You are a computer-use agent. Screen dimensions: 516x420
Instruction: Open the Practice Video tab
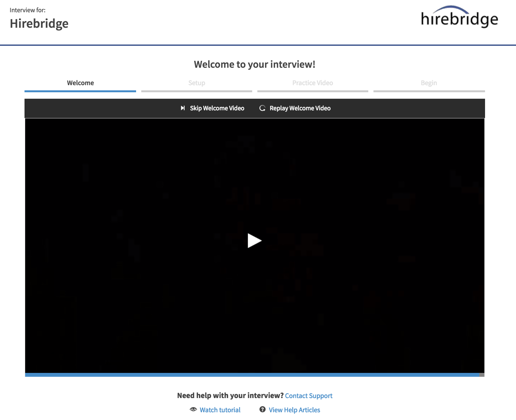coord(313,83)
